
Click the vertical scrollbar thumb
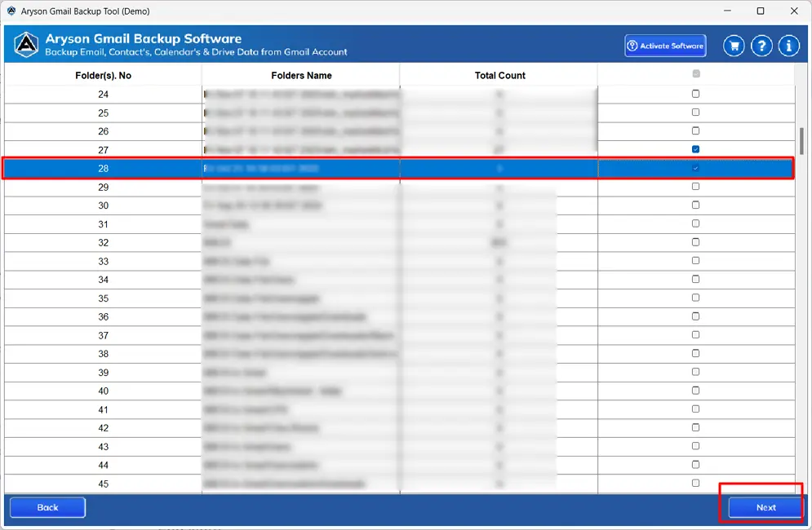tap(801, 141)
